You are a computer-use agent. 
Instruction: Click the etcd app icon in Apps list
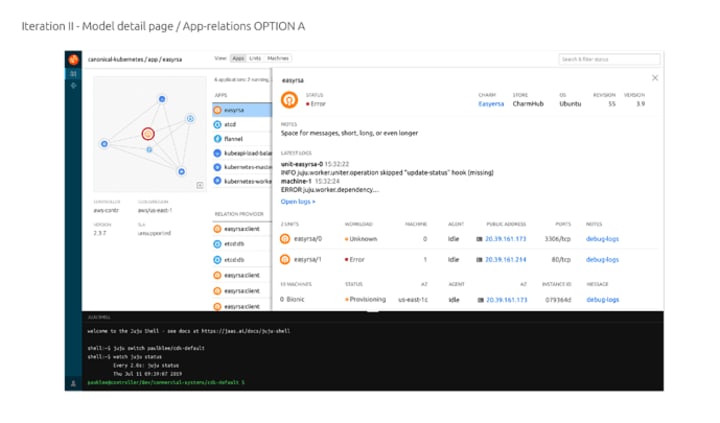pos(218,124)
